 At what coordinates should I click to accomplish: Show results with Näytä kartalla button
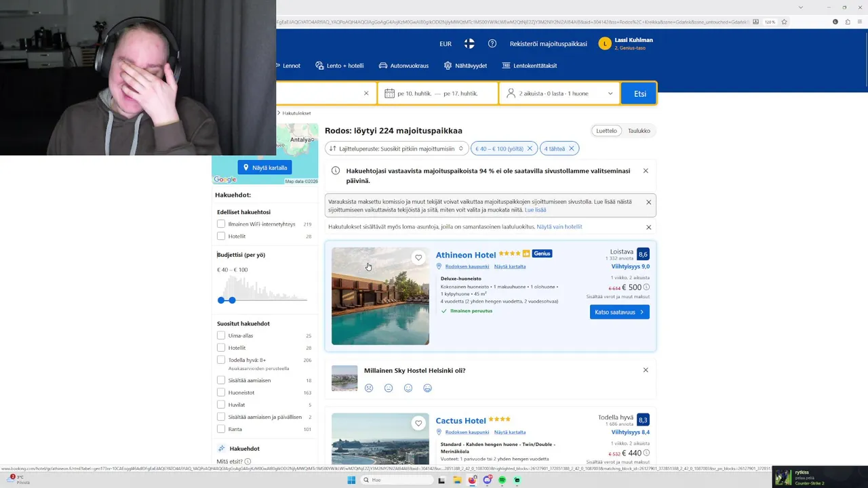coord(264,167)
